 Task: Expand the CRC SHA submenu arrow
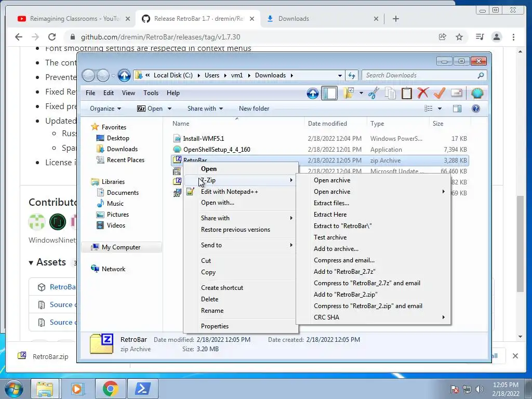[x=444, y=317]
